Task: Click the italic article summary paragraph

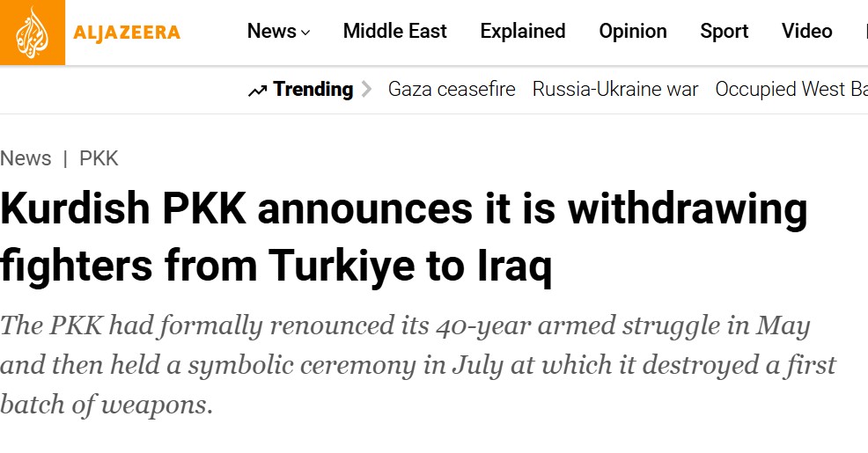Action: [417, 365]
